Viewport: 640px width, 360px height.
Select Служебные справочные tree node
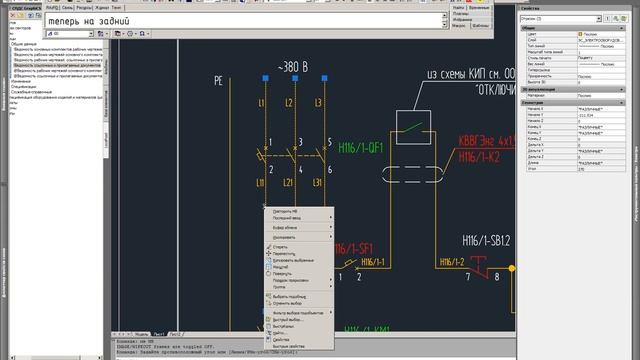pos(31,92)
